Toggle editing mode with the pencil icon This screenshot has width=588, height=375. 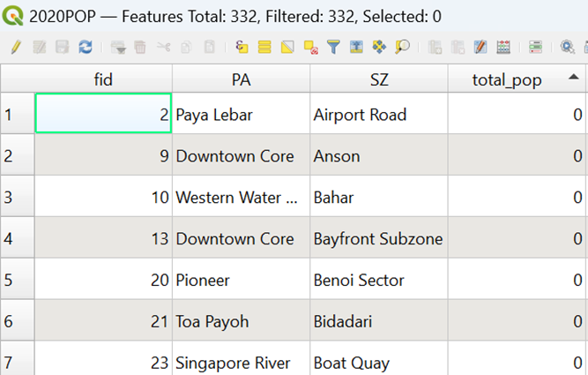15,47
